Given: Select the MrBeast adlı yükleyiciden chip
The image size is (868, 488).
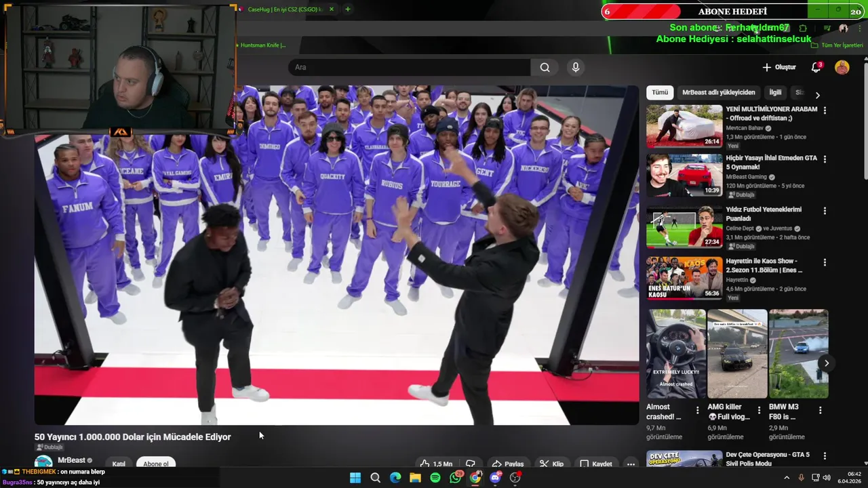Looking at the screenshot, I should [x=718, y=92].
